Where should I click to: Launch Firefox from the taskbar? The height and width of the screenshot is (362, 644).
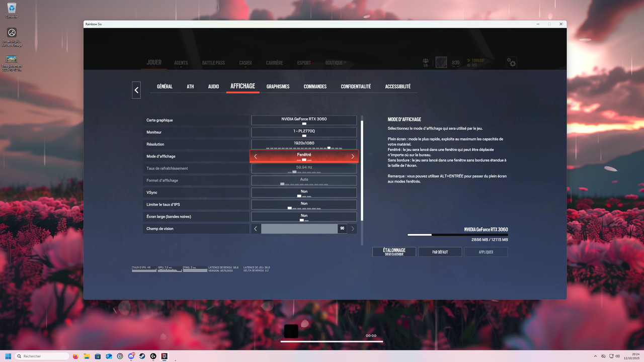pos(76,356)
